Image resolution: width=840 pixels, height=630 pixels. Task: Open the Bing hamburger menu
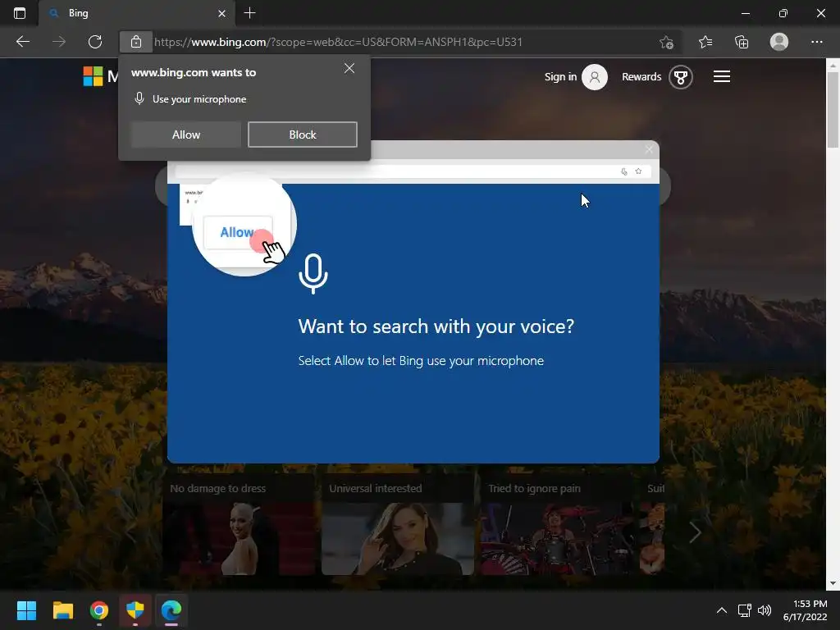(x=722, y=76)
